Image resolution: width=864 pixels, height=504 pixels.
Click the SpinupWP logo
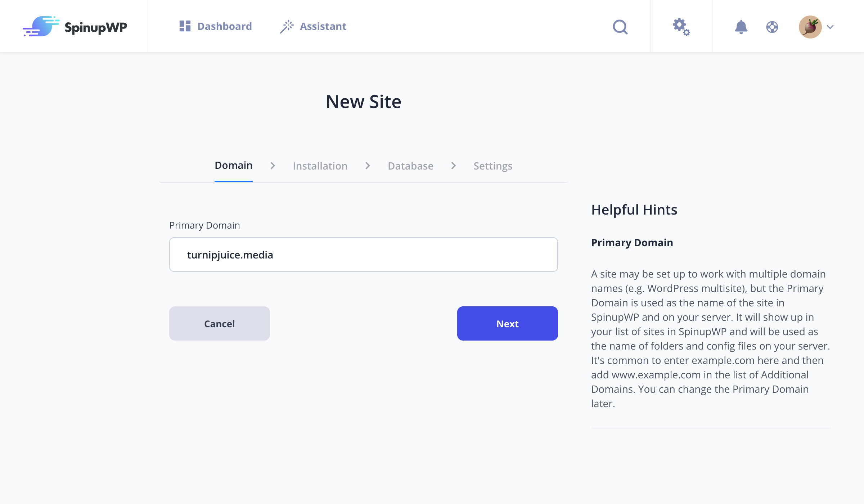pyautogui.click(x=75, y=26)
